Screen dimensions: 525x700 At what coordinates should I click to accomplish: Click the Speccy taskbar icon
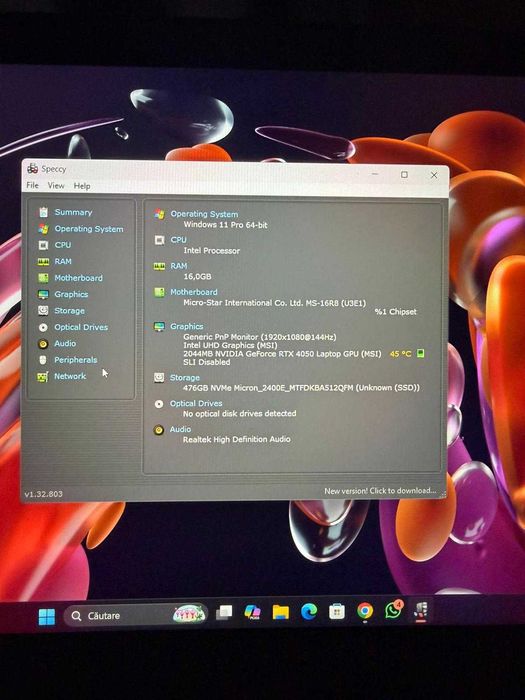tap(421, 610)
